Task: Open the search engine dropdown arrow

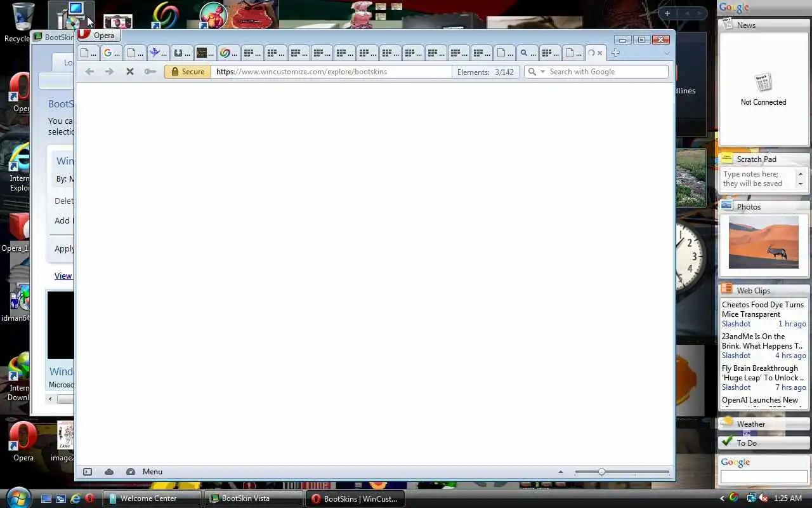Action: pyautogui.click(x=542, y=72)
